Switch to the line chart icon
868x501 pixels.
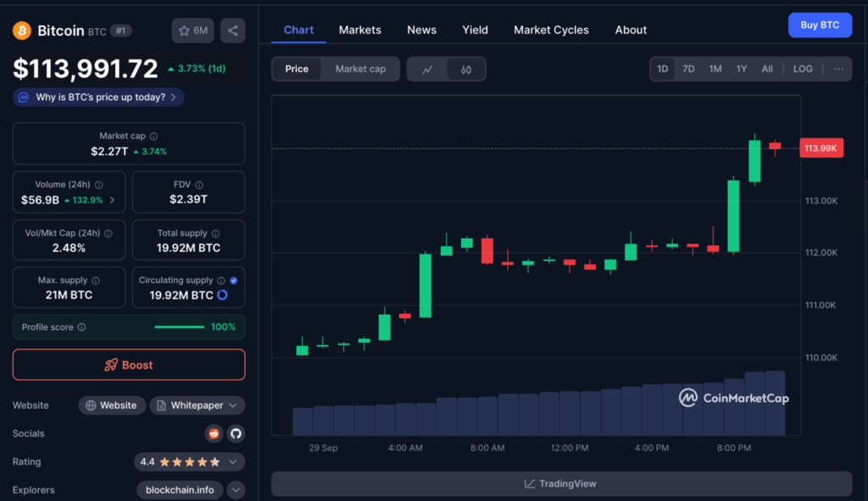(427, 70)
